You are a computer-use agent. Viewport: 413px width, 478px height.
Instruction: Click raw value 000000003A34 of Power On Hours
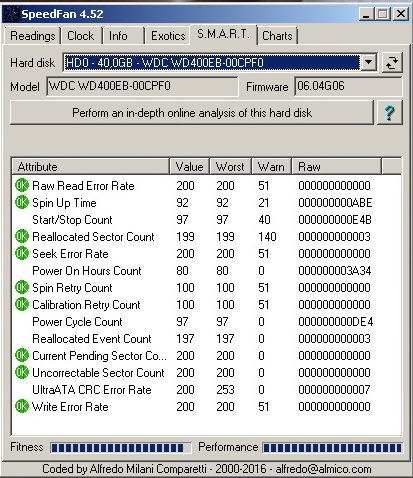[335, 271]
